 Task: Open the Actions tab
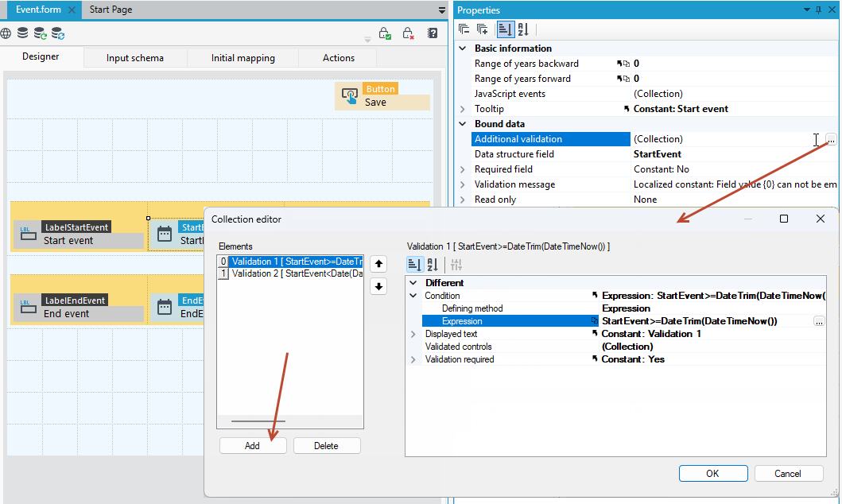point(338,58)
